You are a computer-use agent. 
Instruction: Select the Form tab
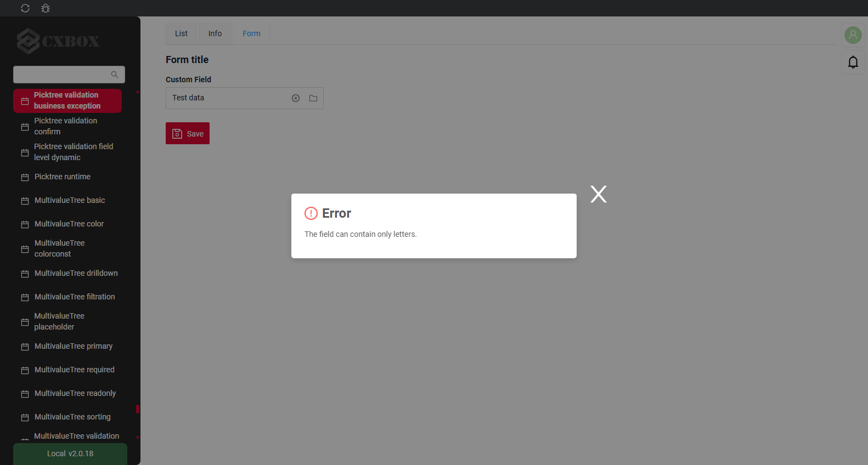pos(252,33)
